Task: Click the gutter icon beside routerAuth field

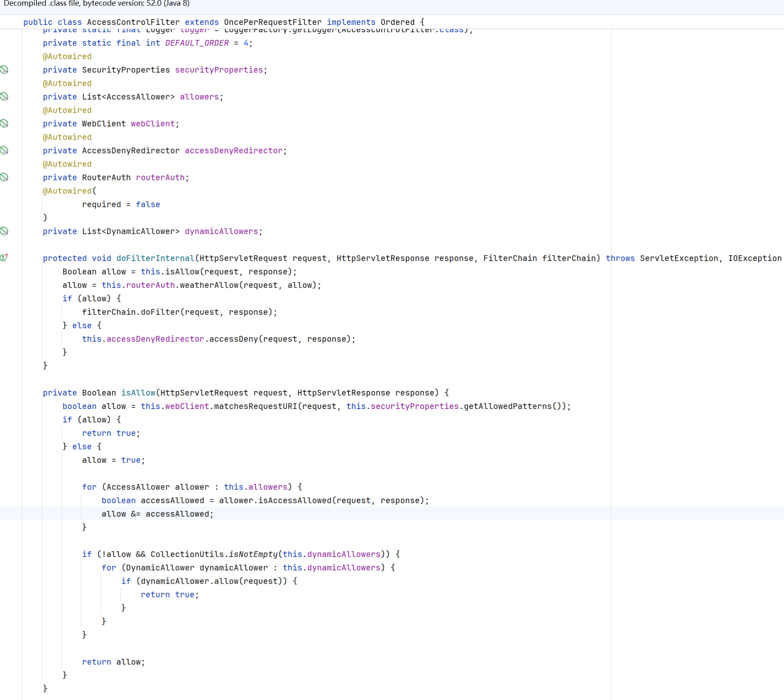Action: (x=4, y=178)
